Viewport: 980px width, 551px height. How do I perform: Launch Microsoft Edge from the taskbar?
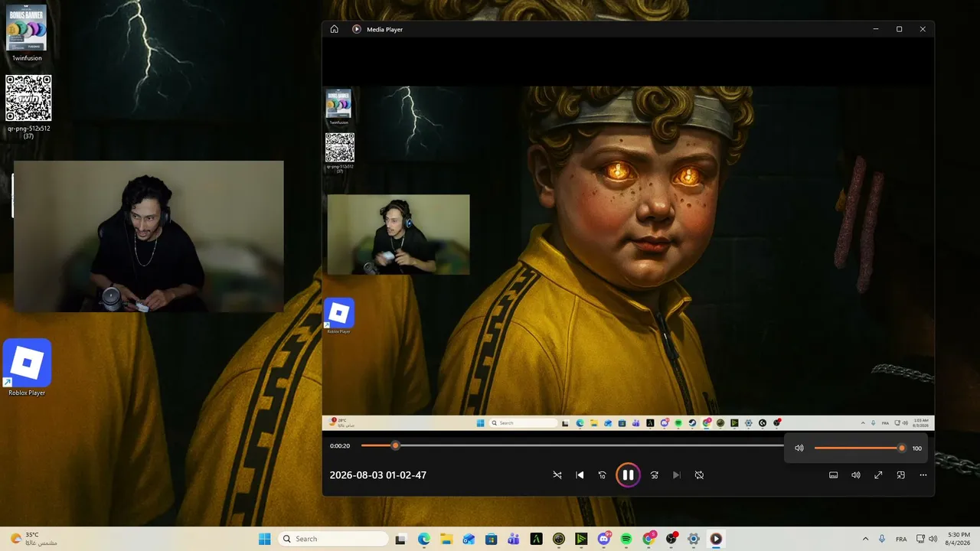[424, 539]
